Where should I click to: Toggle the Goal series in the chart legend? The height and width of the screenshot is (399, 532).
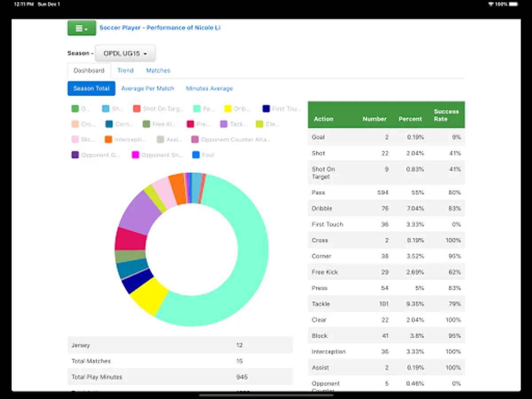pos(79,109)
